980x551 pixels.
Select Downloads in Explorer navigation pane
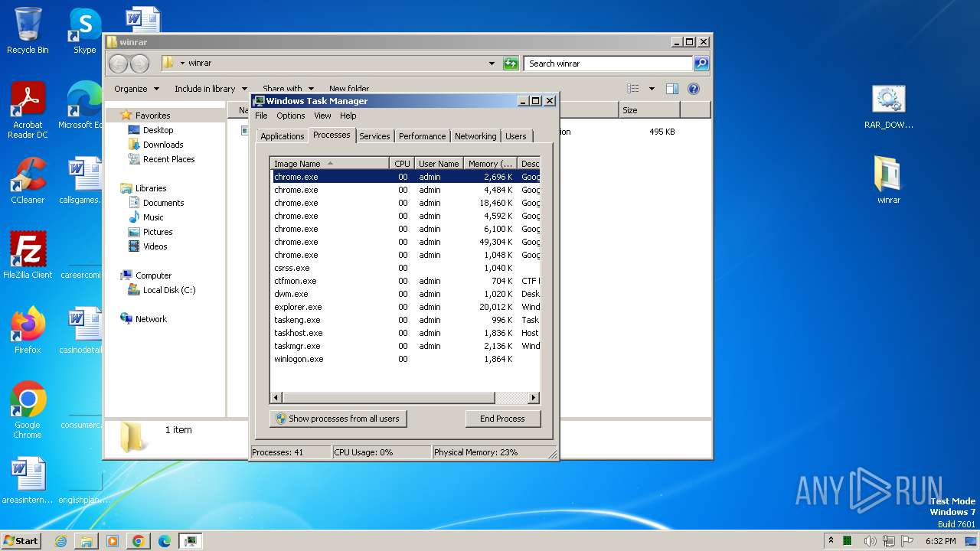pos(162,145)
